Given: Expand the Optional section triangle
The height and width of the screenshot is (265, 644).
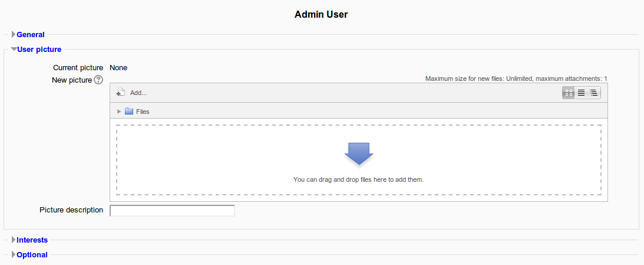Looking at the screenshot, I should pyautogui.click(x=14, y=255).
